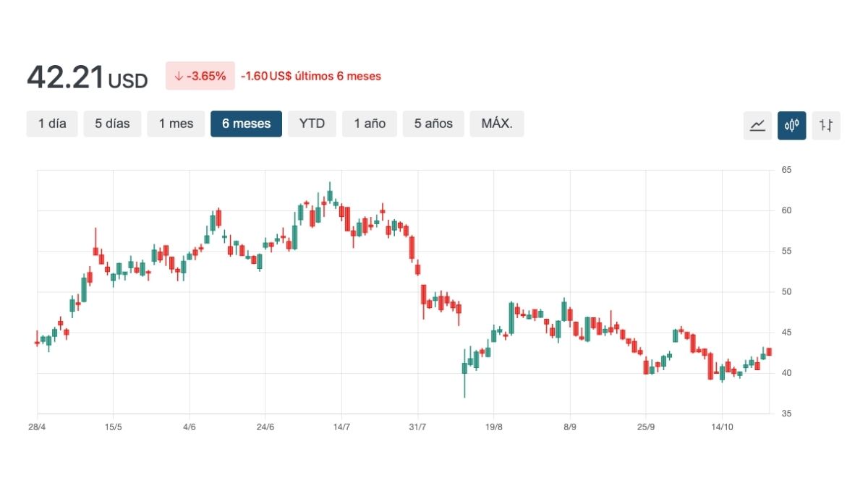
Task: Click the 14/10 date label on x-axis
Action: point(722,427)
